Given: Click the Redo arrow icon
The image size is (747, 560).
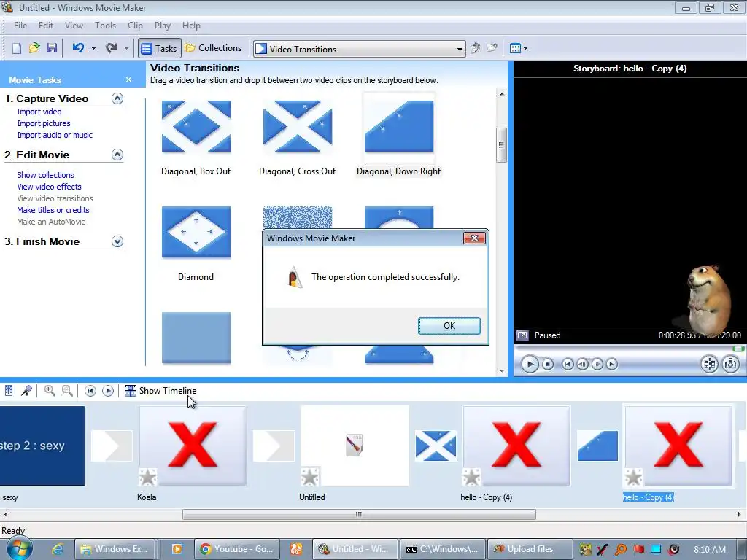Looking at the screenshot, I should coord(111,48).
